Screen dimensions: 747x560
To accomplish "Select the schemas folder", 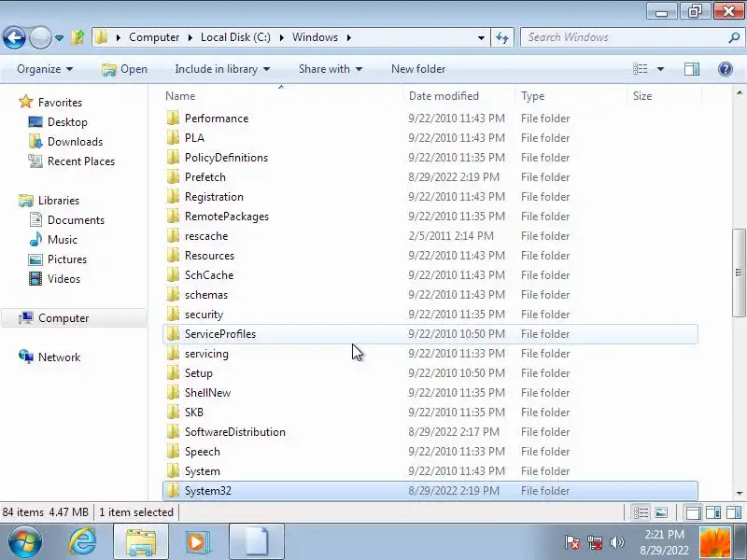I will pyautogui.click(x=430, y=295).
